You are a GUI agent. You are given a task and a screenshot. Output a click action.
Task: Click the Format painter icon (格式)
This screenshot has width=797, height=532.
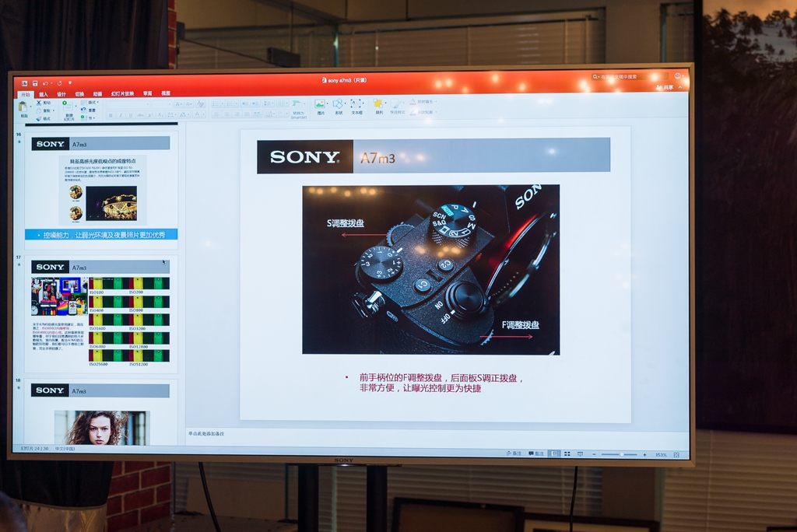[39, 118]
